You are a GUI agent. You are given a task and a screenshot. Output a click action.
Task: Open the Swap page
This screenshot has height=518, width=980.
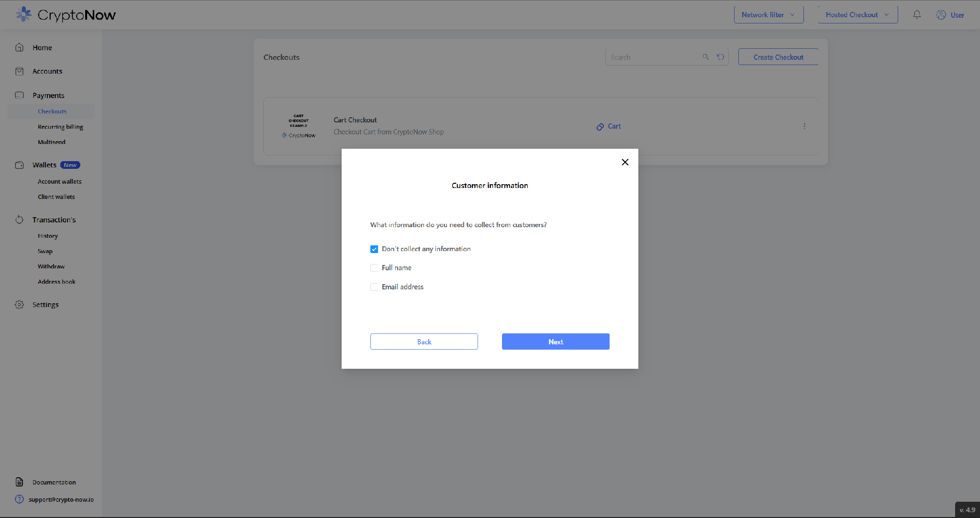click(x=45, y=251)
